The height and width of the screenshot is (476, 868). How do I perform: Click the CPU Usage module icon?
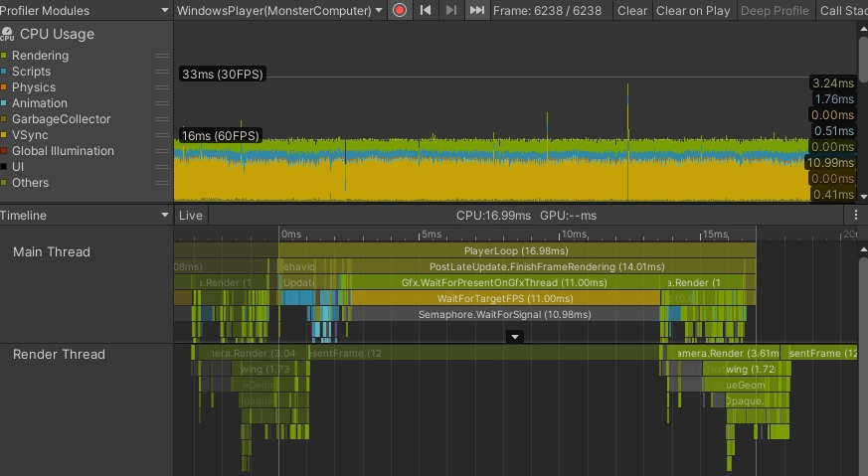tap(8, 34)
